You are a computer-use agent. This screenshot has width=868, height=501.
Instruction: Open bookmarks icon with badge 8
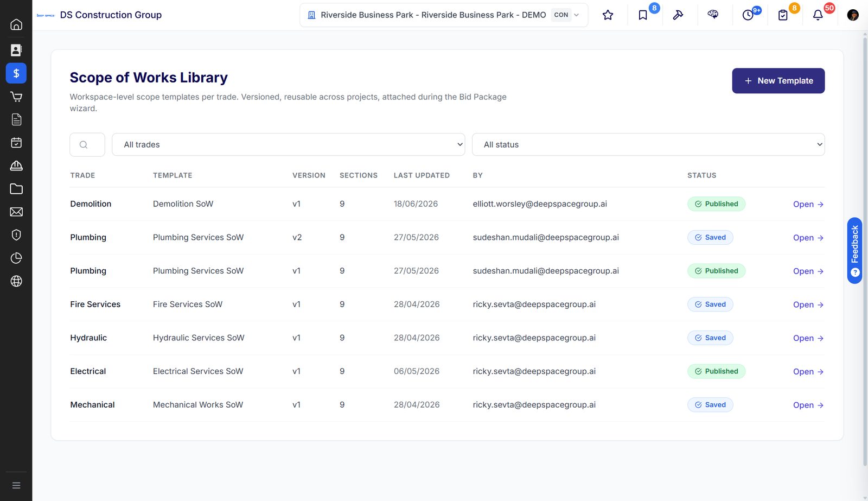[643, 15]
